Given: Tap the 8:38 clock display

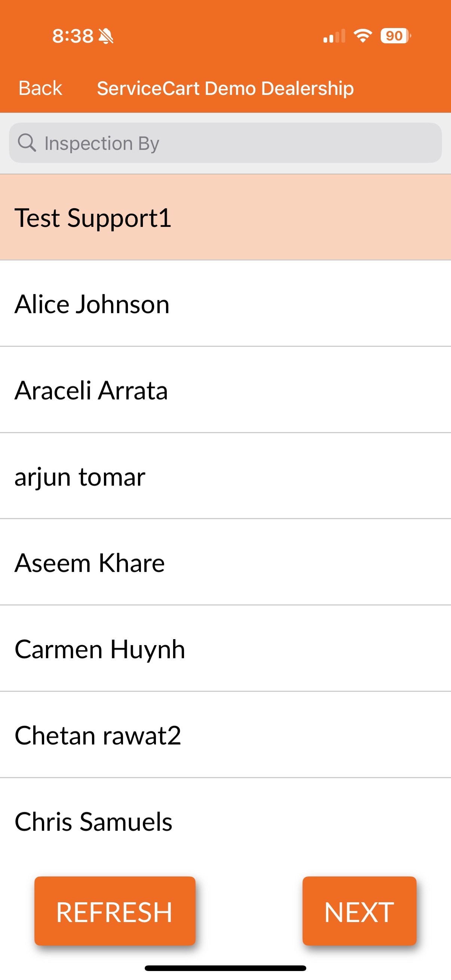Looking at the screenshot, I should pyautogui.click(x=73, y=36).
